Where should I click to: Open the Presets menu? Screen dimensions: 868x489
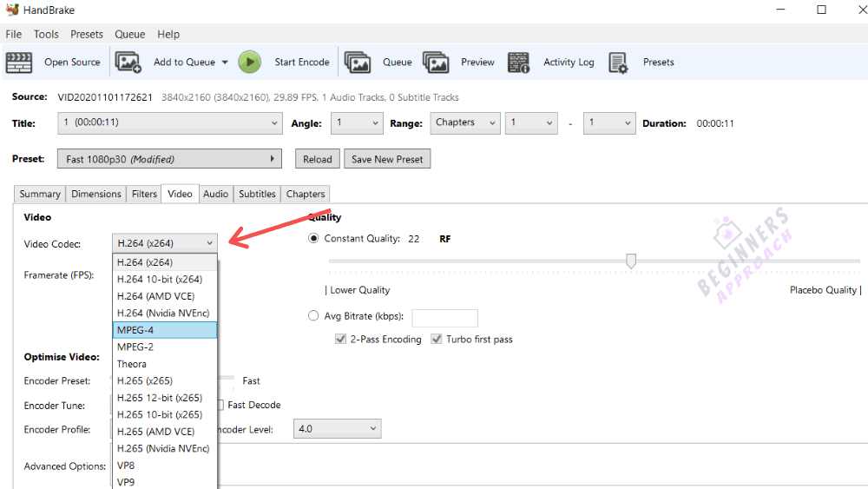point(86,35)
